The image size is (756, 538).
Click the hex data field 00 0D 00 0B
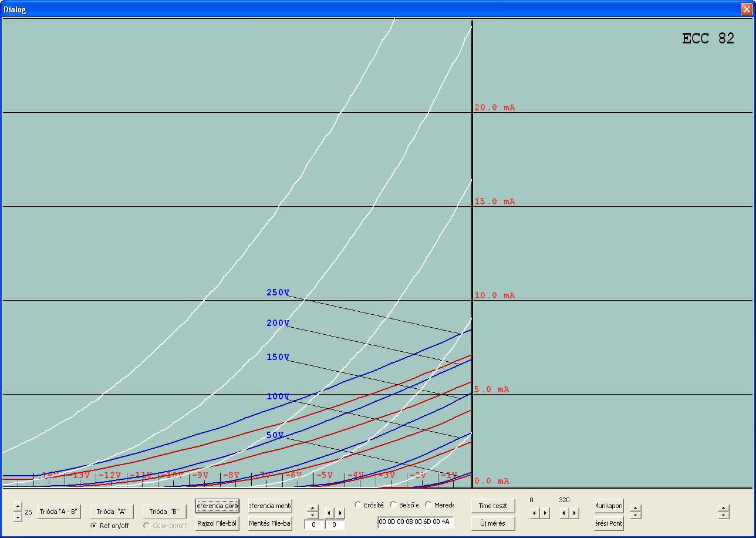(x=415, y=522)
